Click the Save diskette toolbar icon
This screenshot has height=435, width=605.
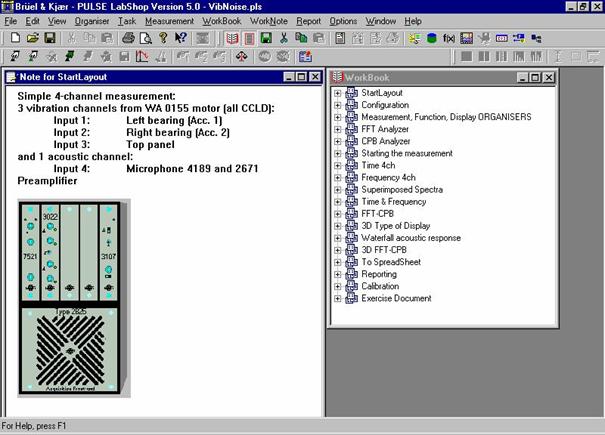[49, 38]
